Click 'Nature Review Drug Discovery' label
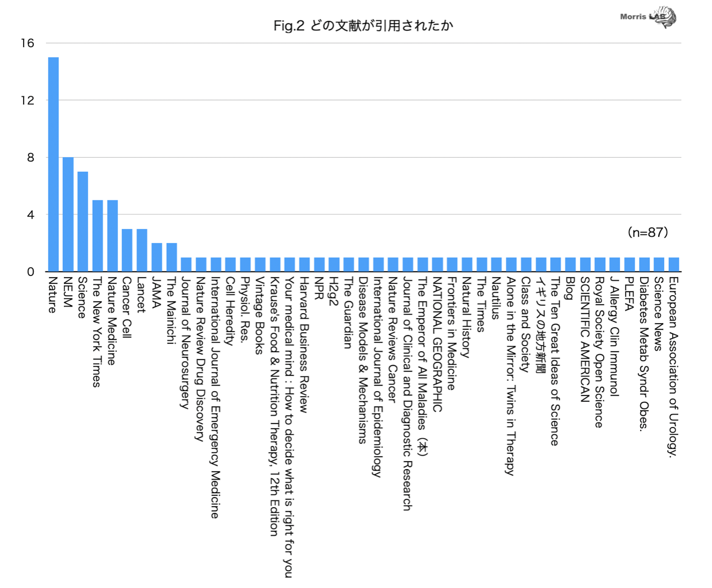 point(200,359)
